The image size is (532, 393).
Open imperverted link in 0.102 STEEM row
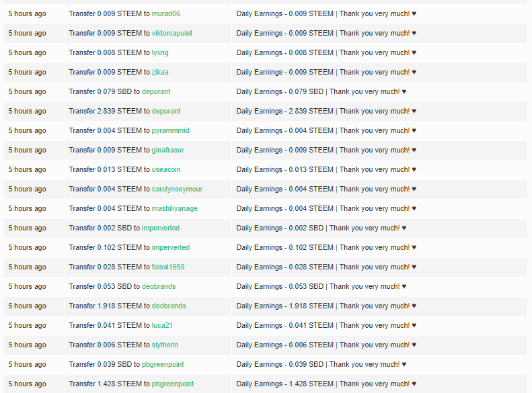tap(170, 248)
